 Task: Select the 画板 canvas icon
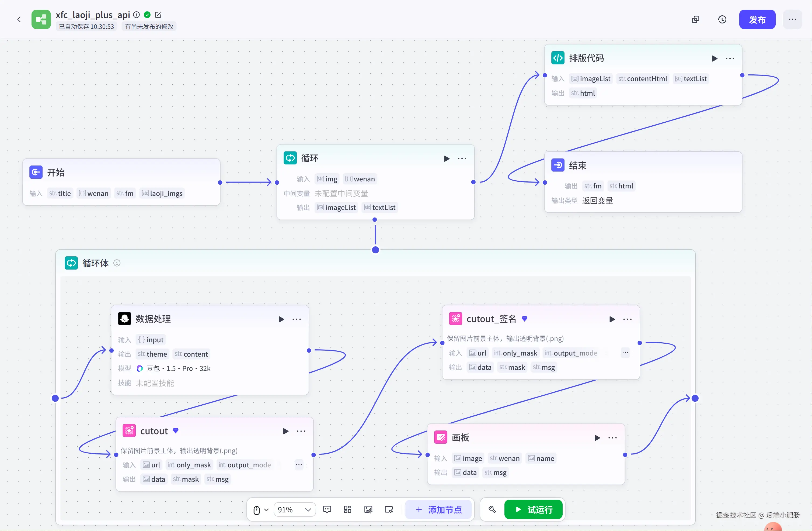440,437
